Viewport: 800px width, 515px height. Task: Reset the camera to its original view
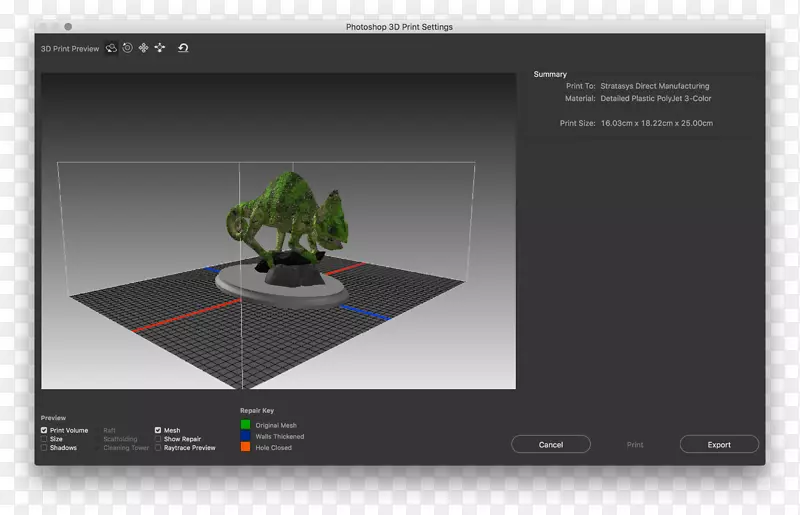(x=183, y=48)
